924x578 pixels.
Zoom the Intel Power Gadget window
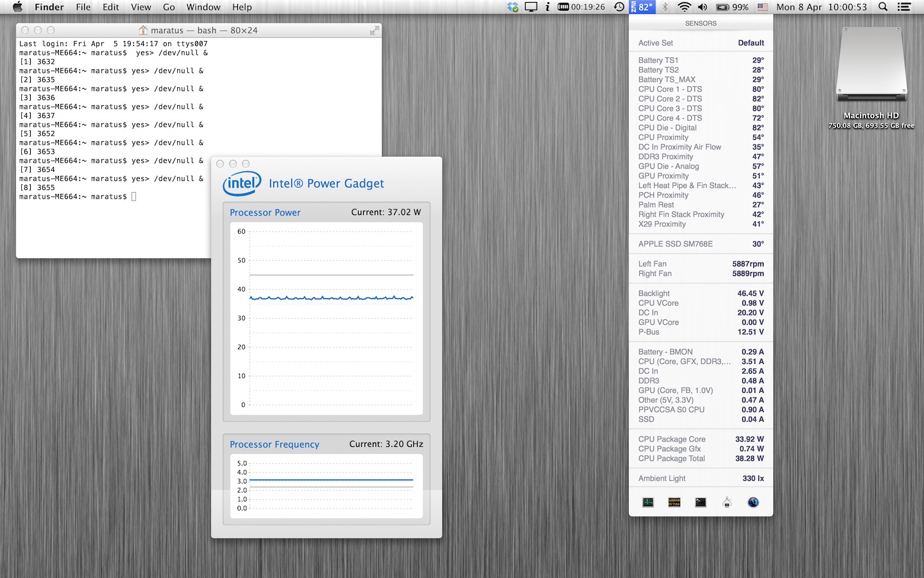point(246,164)
